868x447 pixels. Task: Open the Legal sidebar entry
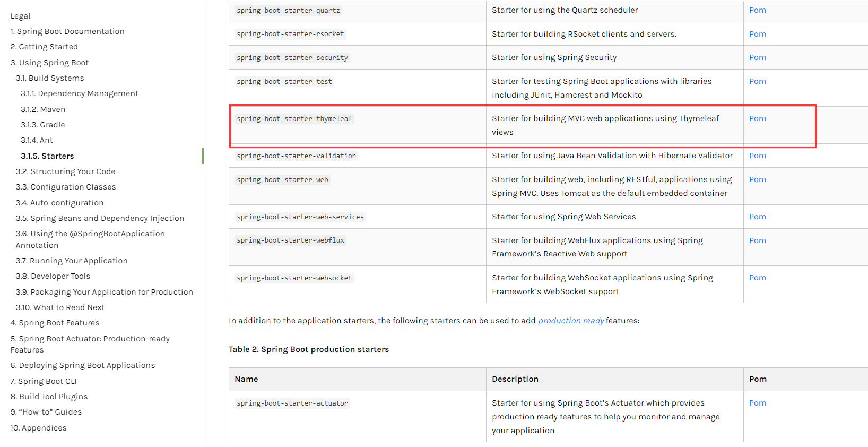pyautogui.click(x=20, y=16)
